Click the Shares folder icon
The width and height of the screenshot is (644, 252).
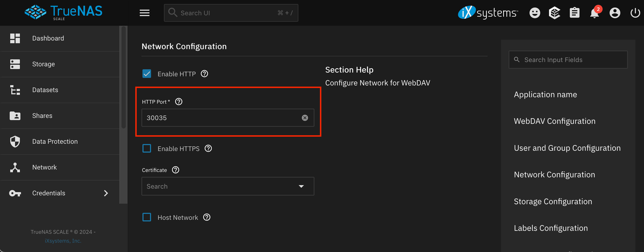[x=15, y=115]
